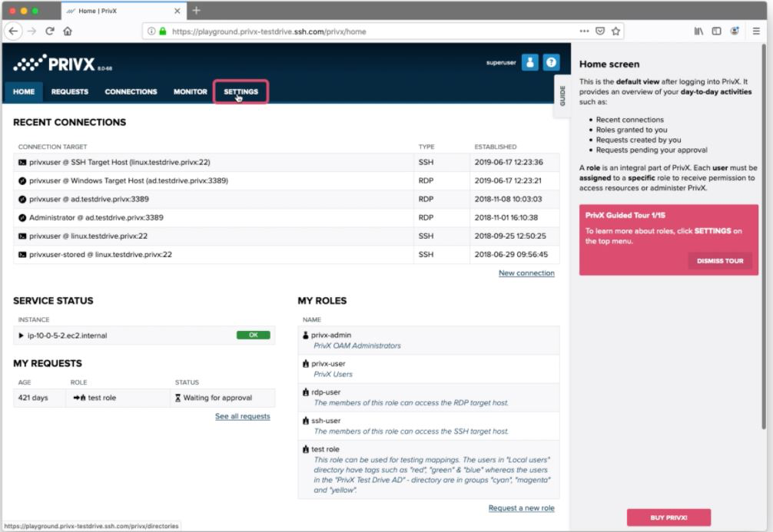The width and height of the screenshot is (773, 532).
Task: Click the help question mark icon
Action: click(551, 62)
